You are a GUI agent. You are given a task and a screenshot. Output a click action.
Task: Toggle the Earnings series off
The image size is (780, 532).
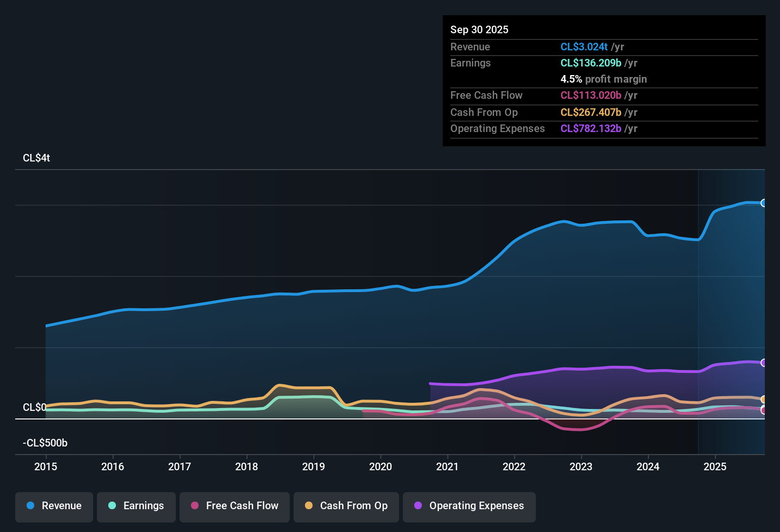click(136, 506)
